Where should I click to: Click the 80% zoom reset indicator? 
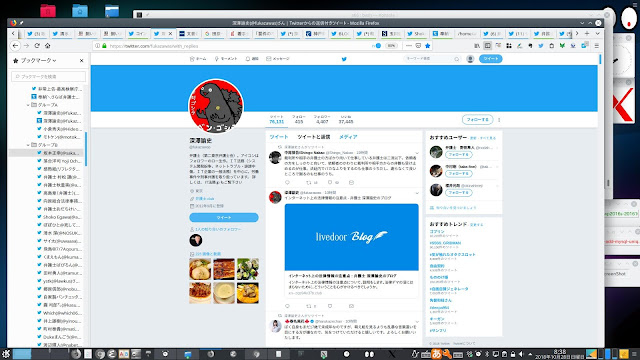click(x=391, y=46)
